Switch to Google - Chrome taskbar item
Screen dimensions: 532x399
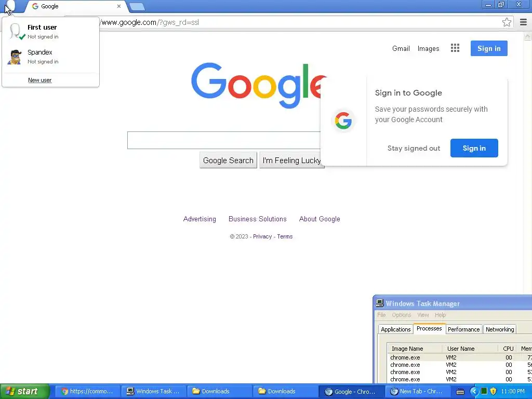(352, 391)
